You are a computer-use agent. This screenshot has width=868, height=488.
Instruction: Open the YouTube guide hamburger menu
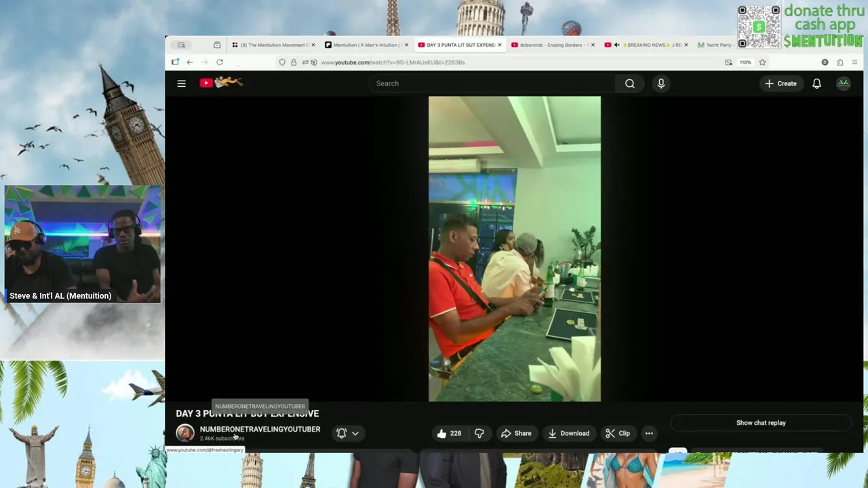(x=181, y=83)
